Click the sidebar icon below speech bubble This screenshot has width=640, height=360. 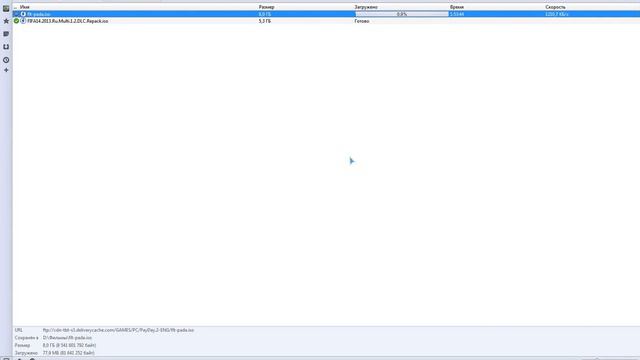(6, 47)
